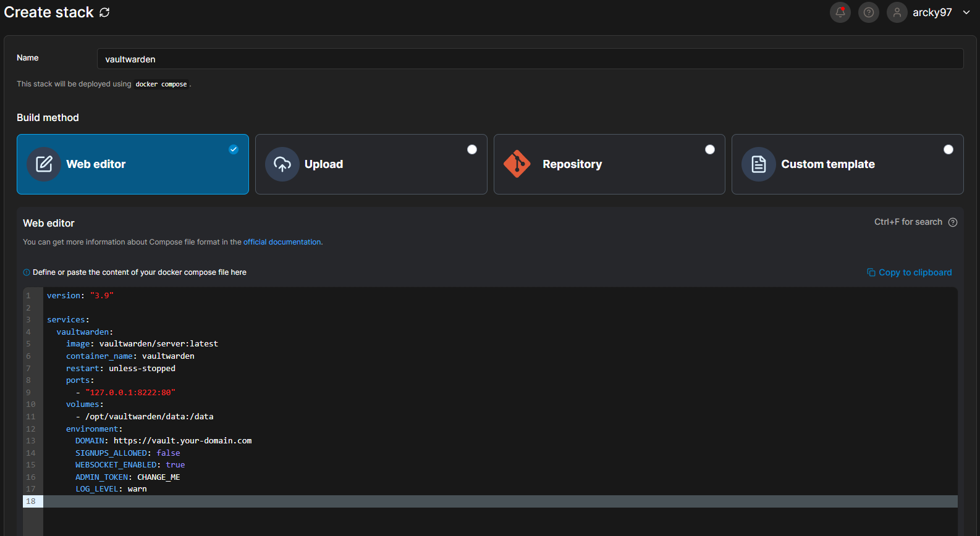Image resolution: width=980 pixels, height=536 pixels.
Task: Click the empty line 18 in editor
Action: pyautogui.click(x=501, y=501)
